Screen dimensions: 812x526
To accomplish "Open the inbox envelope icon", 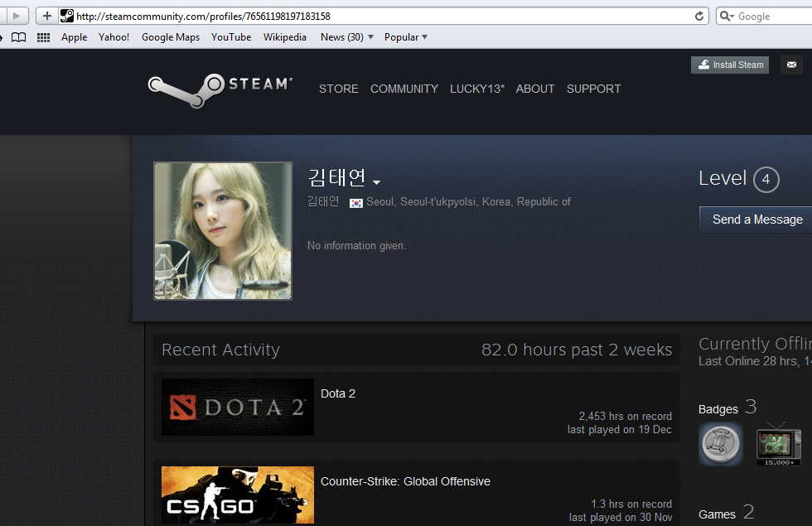I will 791,65.
